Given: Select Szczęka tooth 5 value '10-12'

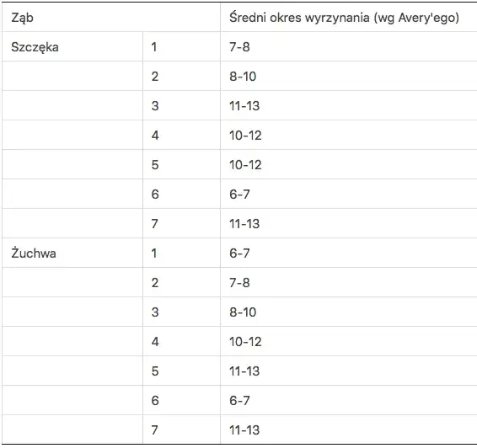Looking at the screenshot, I should point(245,165).
